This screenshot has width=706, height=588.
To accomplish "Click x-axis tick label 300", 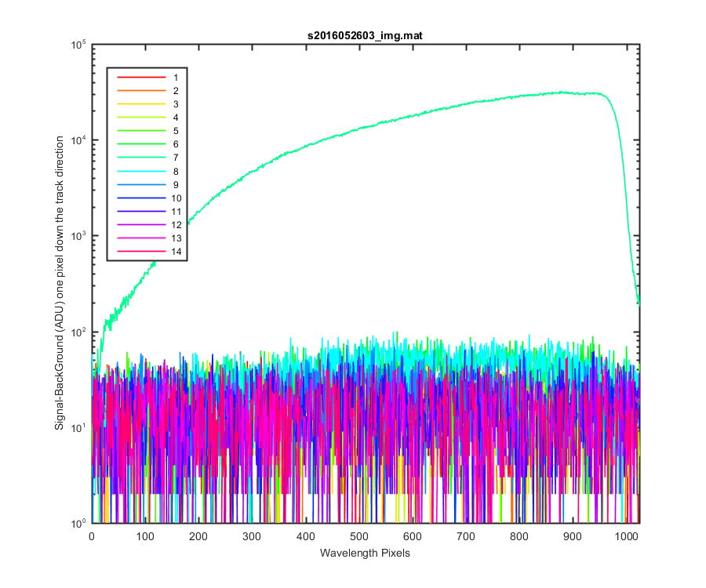I will click(x=252, y=536).
